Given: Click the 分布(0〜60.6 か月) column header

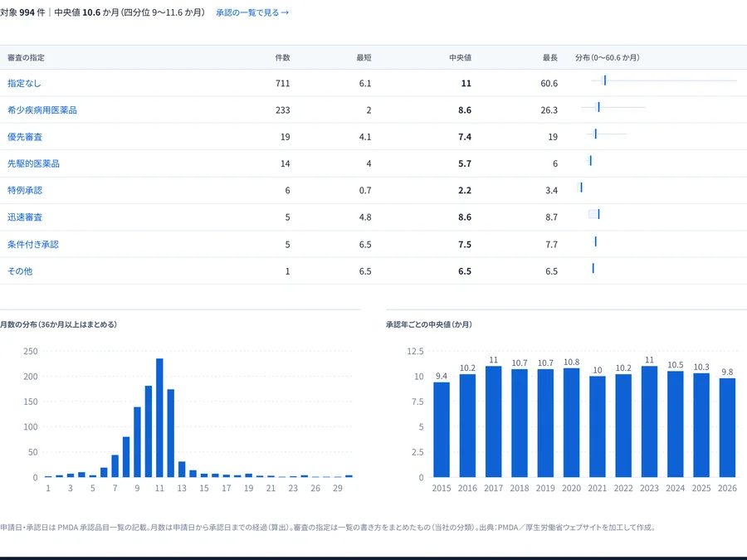Looking at the screenshot, I should click(x=608, y=57).
